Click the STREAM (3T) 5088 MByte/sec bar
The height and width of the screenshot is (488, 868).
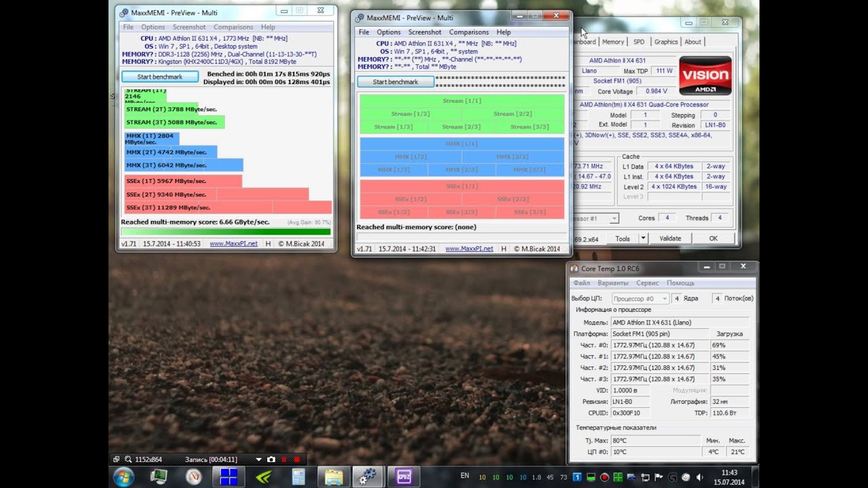(x=174, y=123)
